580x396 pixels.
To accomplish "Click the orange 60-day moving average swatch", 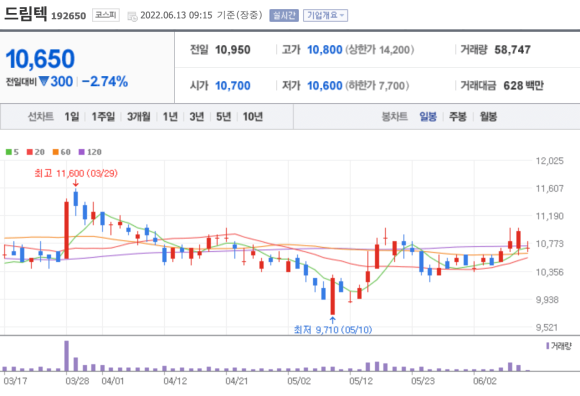I will click(x=55, y=152).
